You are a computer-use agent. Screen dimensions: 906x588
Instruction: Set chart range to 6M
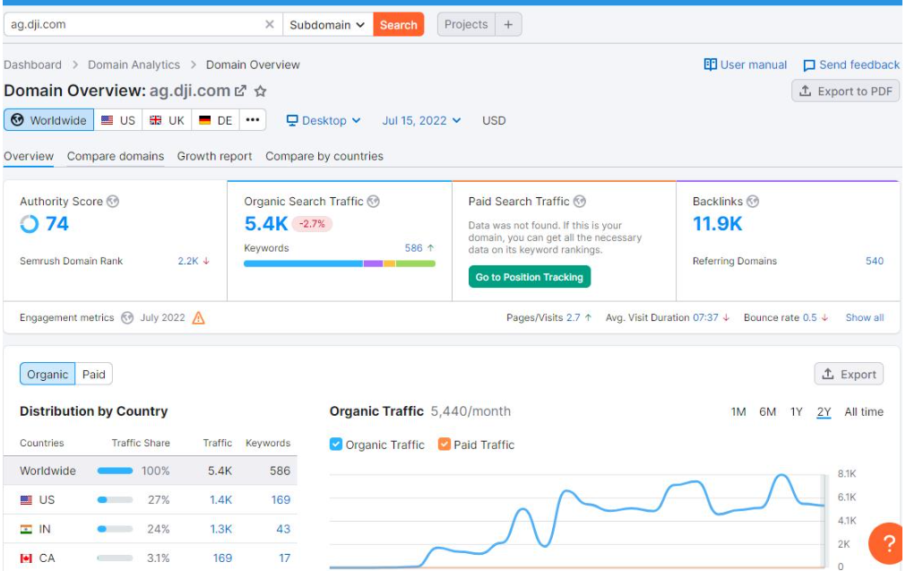(767, 411)
